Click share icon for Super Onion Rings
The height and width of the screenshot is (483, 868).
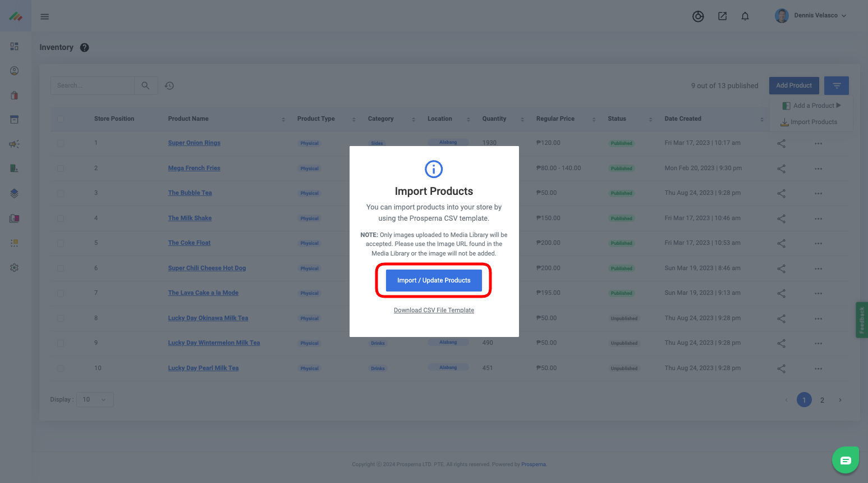pos(781,143)
